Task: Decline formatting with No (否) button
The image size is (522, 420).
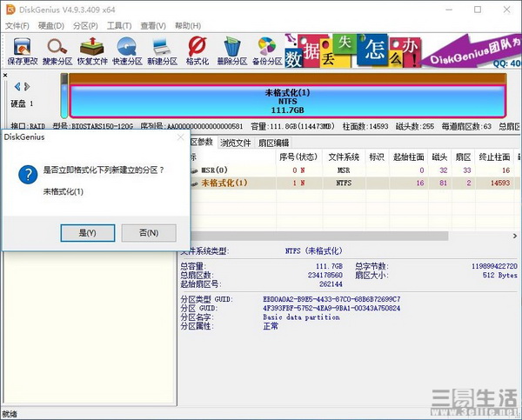Action: tap(149, 233)
